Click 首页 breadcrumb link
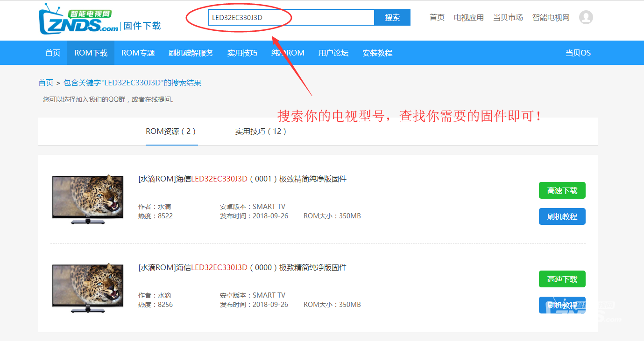 pos(46,83)
